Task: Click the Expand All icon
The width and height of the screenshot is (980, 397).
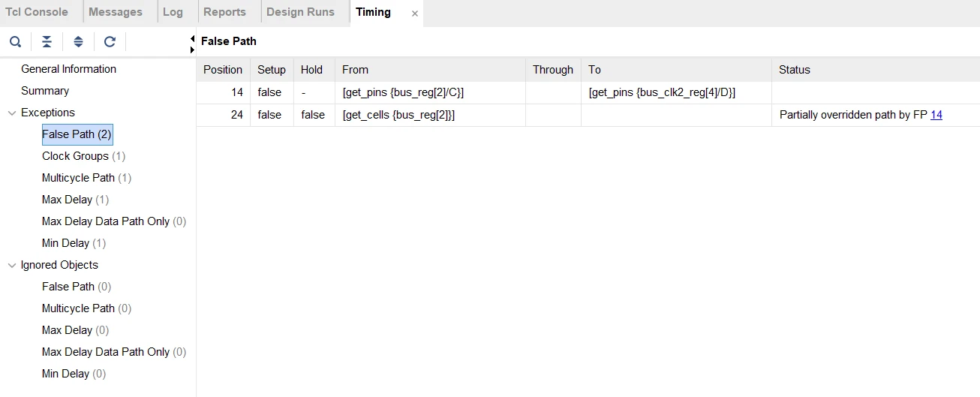Action: (78, 42)
